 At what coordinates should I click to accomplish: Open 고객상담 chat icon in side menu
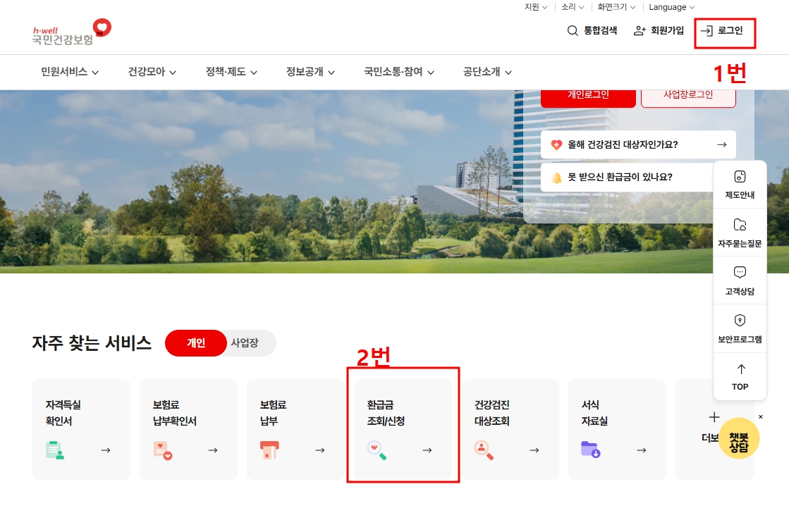[740, 272]
